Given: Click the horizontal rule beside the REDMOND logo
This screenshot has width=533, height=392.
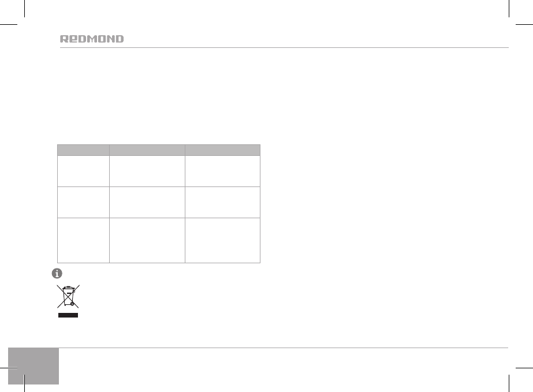Looking at the screenshot, I should pyautogui.click(x=318, y=47).
